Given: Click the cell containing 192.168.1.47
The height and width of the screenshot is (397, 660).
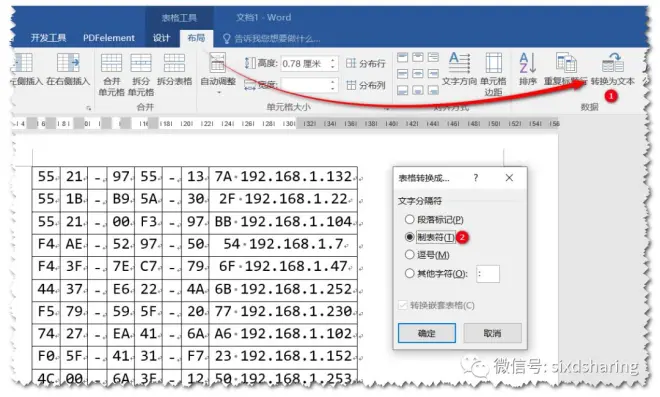Looking at the screenshot, I should (x=283, y=267).
